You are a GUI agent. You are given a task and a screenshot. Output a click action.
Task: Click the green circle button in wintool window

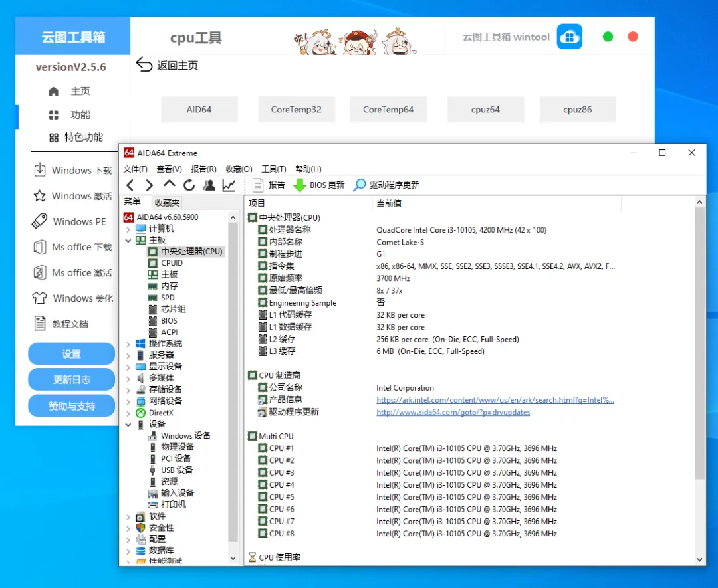(x=608, y=37)
